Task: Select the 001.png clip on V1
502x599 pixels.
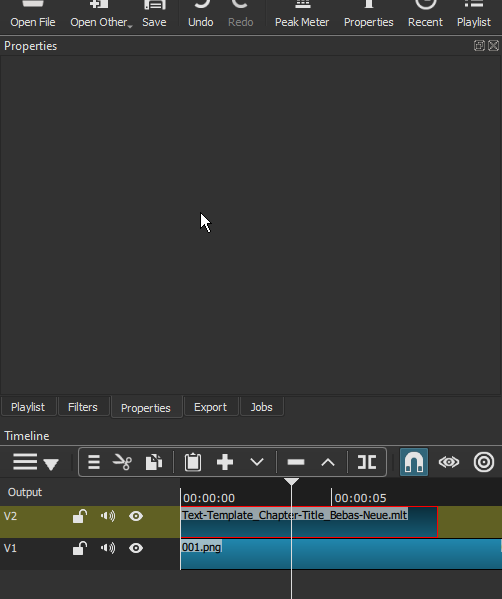Action: click(341, 554)
